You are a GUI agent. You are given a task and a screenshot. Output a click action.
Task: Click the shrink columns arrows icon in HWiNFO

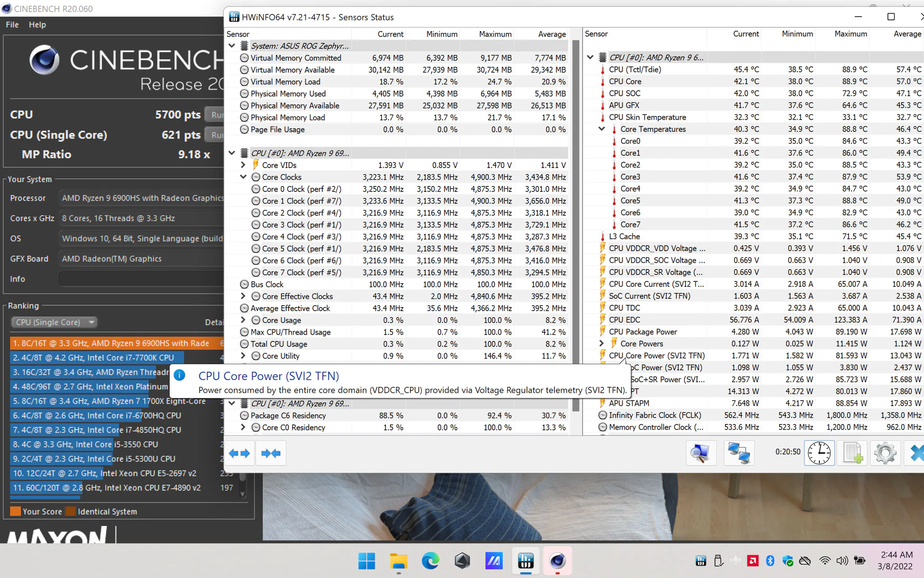point(271,453)
